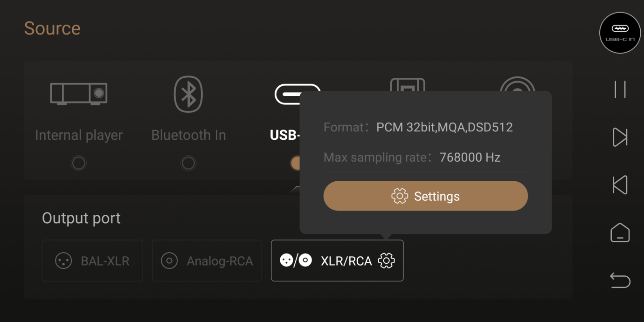644x322 pixels.
Task: Select the USB source radio button
Action: coord(296,163)
